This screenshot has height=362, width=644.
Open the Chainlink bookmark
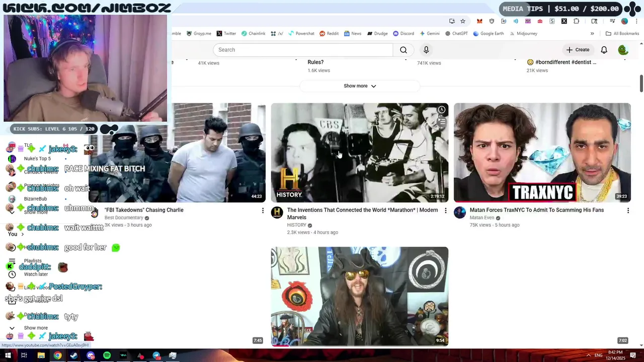[253, 34]
